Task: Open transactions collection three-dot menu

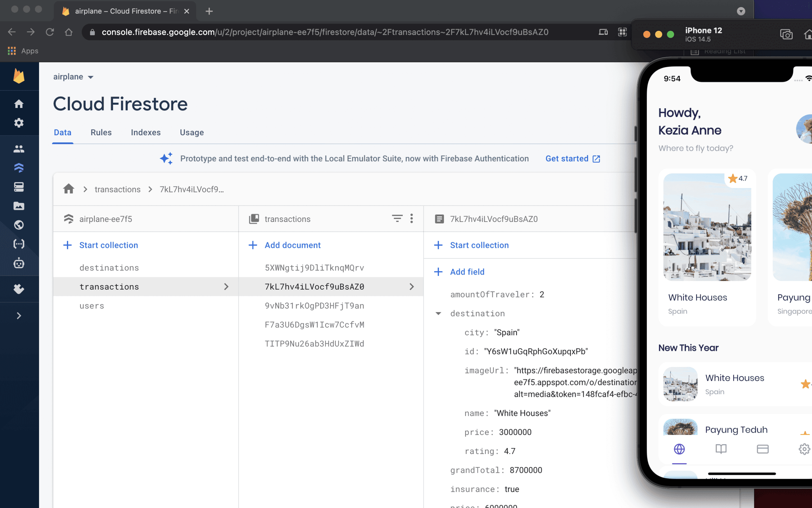Action: [x=412, y=219]
